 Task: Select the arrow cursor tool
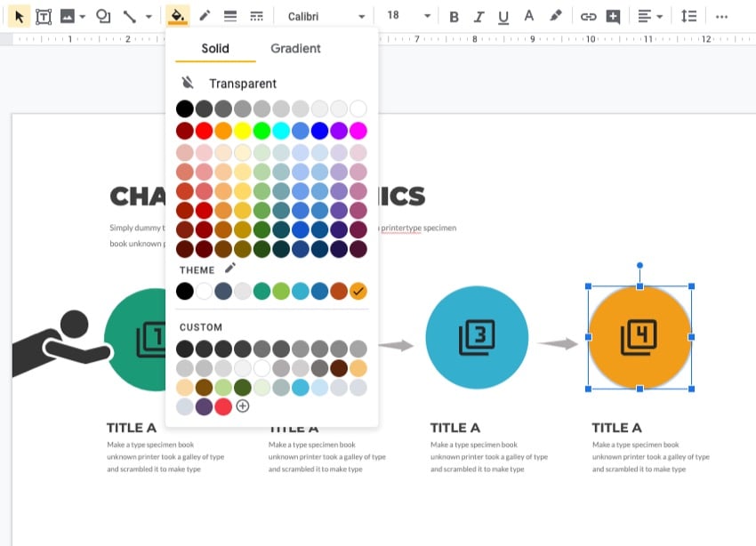tap(20, 16)
